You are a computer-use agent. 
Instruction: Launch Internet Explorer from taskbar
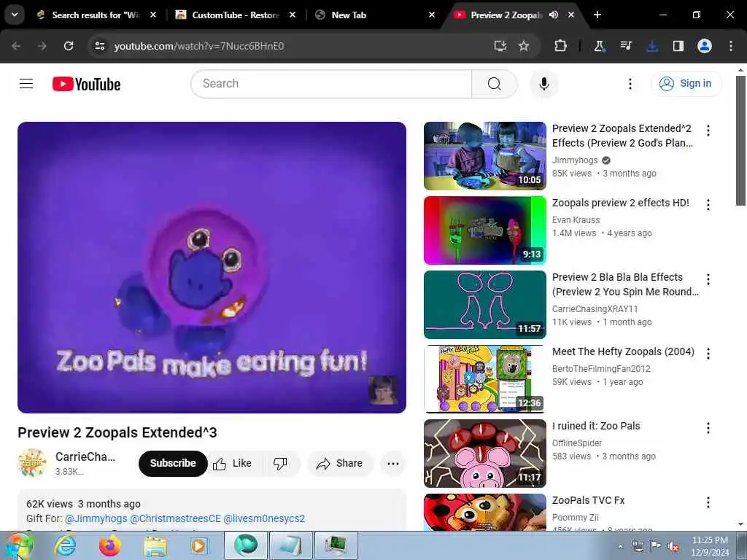[x=65, y=545]
